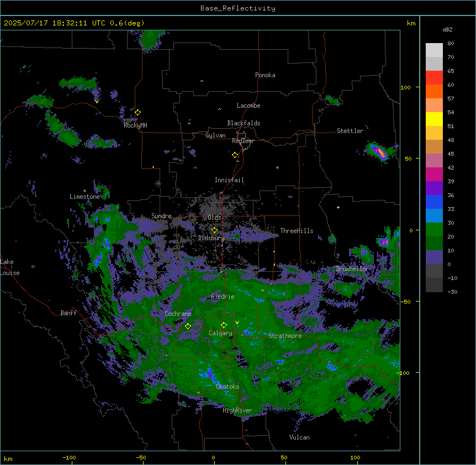476x465 pixels.
Task: Click the HighRiver label
Action: (237, 410)
